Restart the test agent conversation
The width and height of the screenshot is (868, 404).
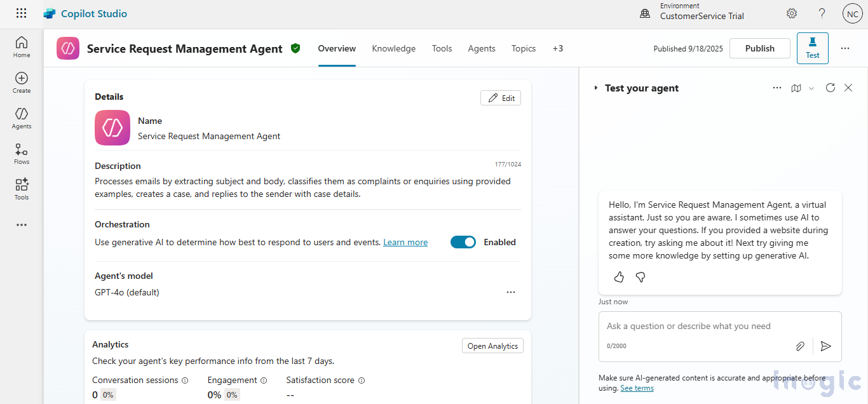[x=831, y=88]
